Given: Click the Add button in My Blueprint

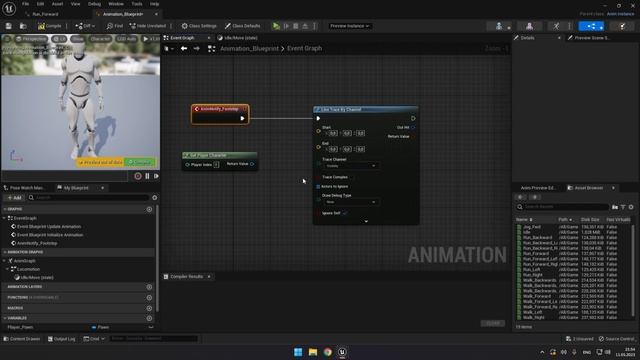Looking at the screenshot, I should [x=14, y=198].
